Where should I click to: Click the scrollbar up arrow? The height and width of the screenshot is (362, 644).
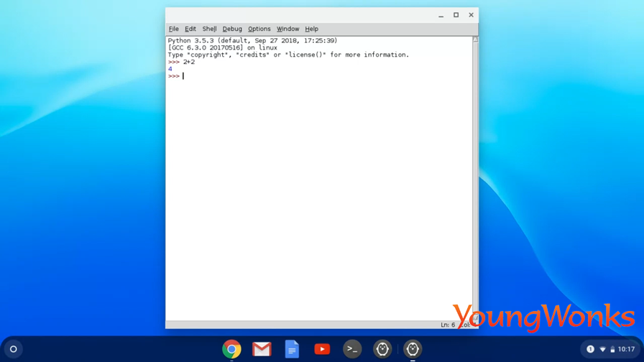[475, 40]
